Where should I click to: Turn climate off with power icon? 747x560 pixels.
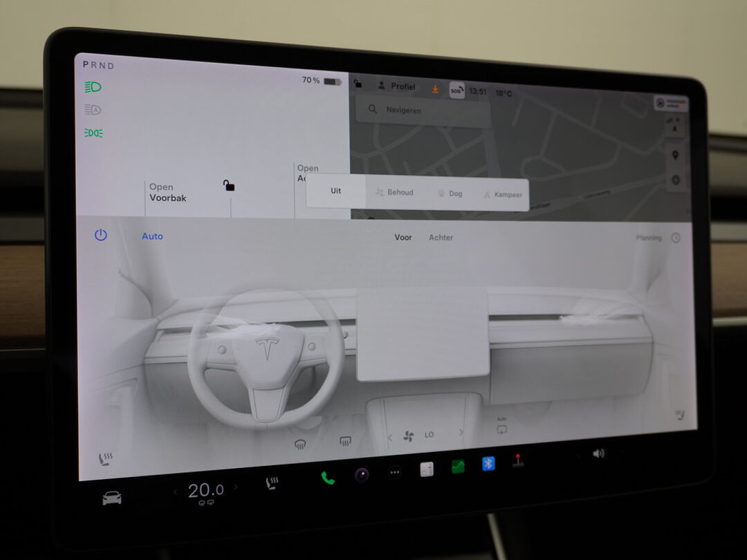[100, 235]
